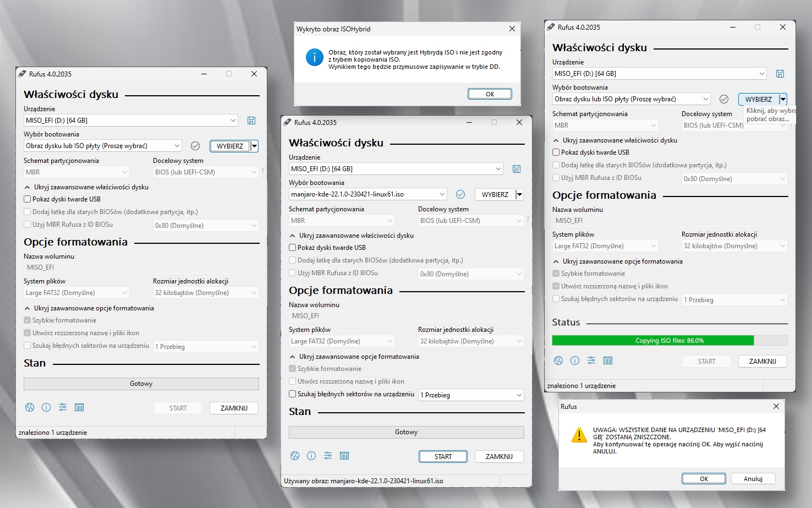Open the boot selection dropdown showing the manjaro ISO
The image size is (812, 508).
pos(368,194)
